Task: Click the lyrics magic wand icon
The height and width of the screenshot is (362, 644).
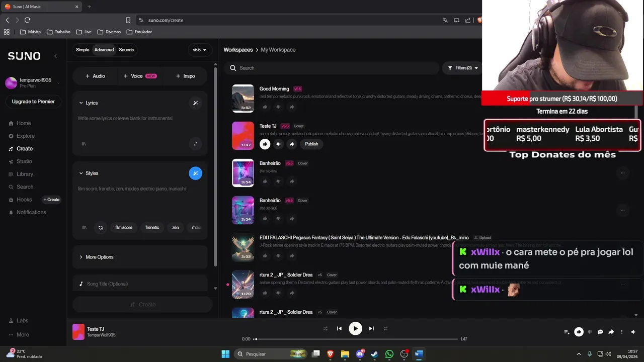Action: pos(196,103)
